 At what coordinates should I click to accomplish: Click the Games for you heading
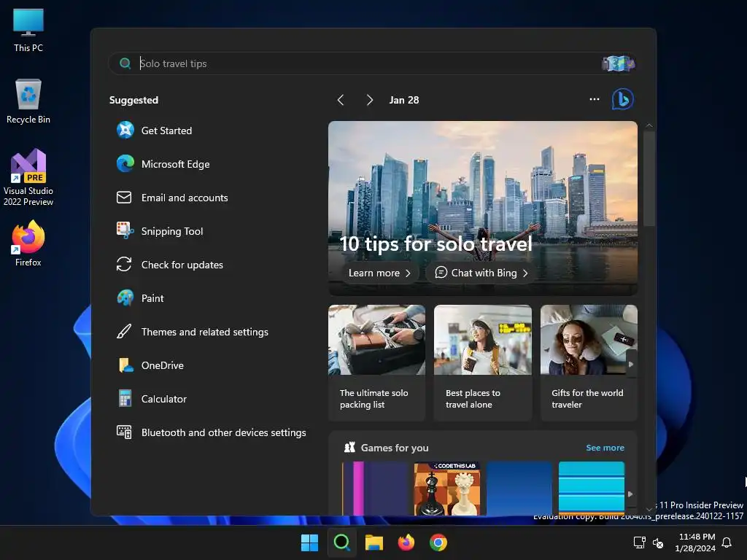point(395,448)
